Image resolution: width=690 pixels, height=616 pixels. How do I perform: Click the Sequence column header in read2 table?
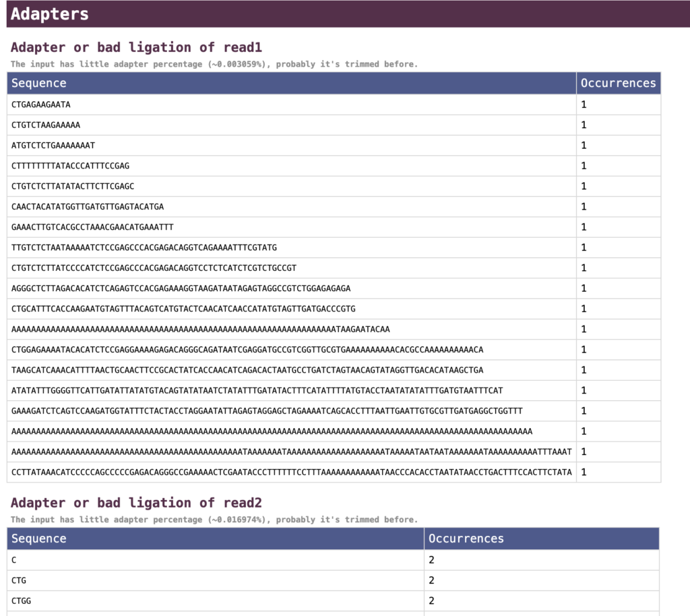tap(39, 538)
